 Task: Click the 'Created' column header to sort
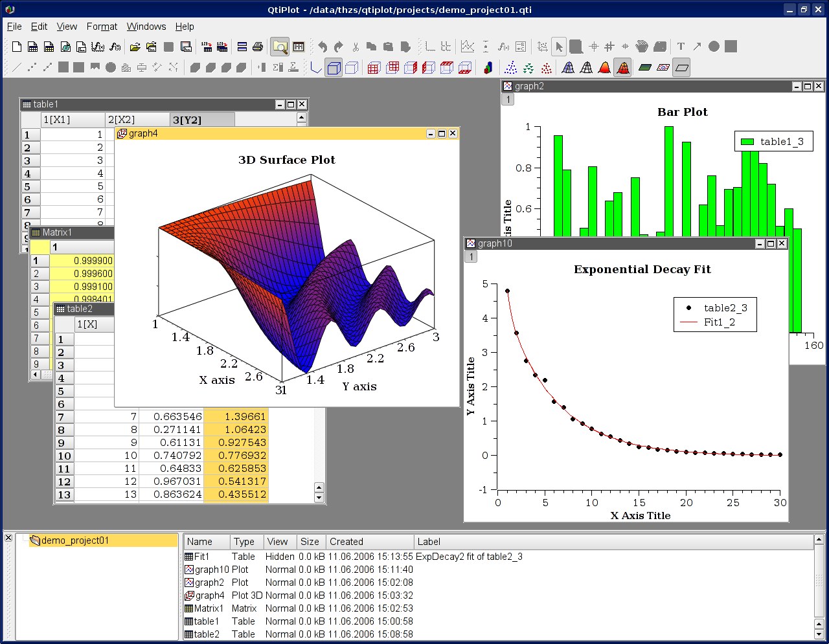tap(346, 542)
